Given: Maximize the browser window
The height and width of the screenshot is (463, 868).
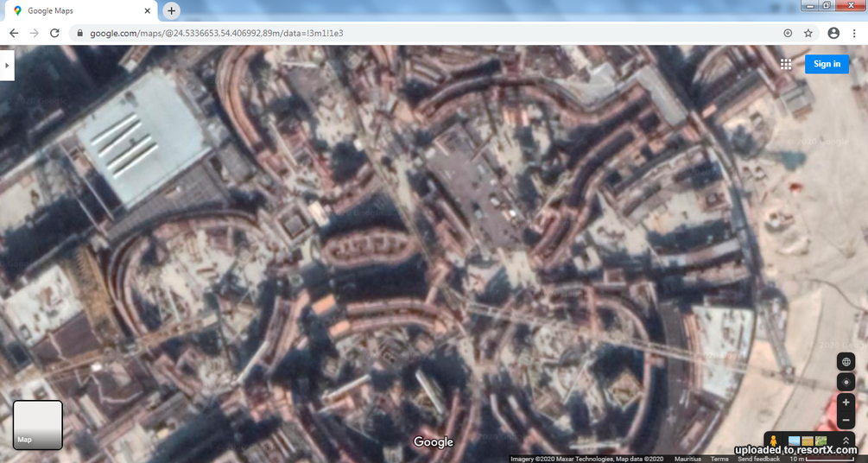Looking at the screenshot, I should [x=827, y=5].
